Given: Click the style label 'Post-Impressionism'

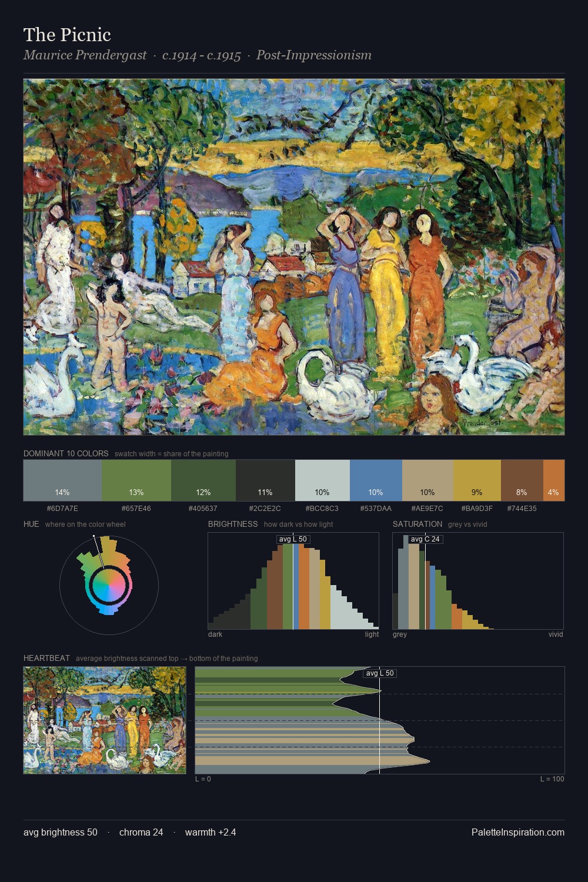Looking at the screenshot, I should (x=314, y=55).
